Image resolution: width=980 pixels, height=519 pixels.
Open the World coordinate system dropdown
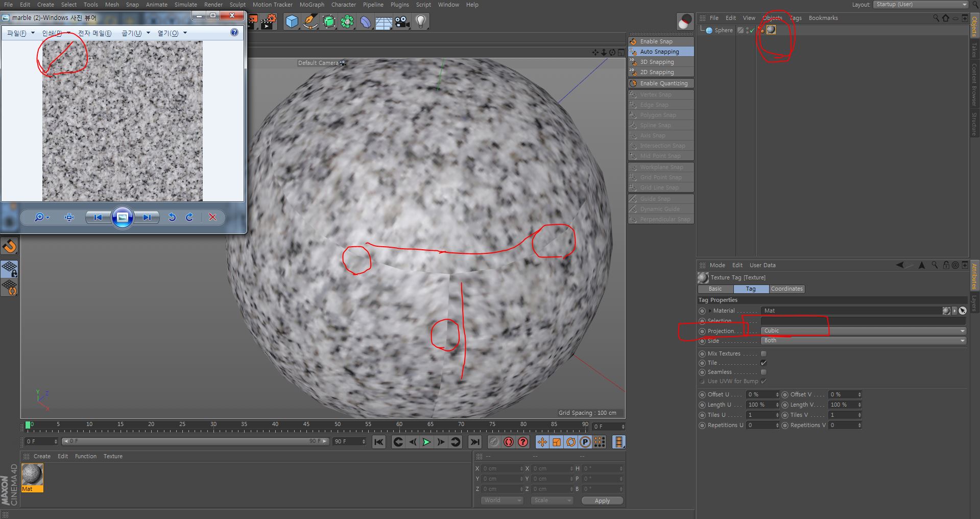pos(502,501)
